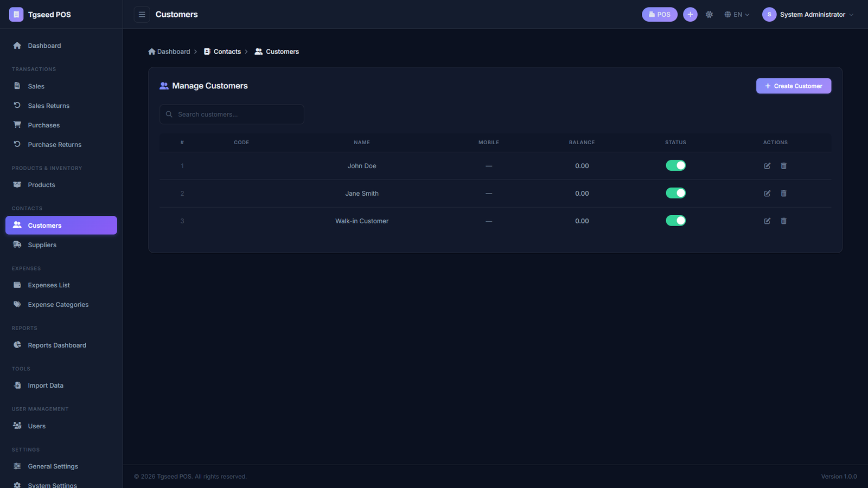
Task: Open General Settings in the sidebar
Action: pyautogui.click(x=61, y=466)
